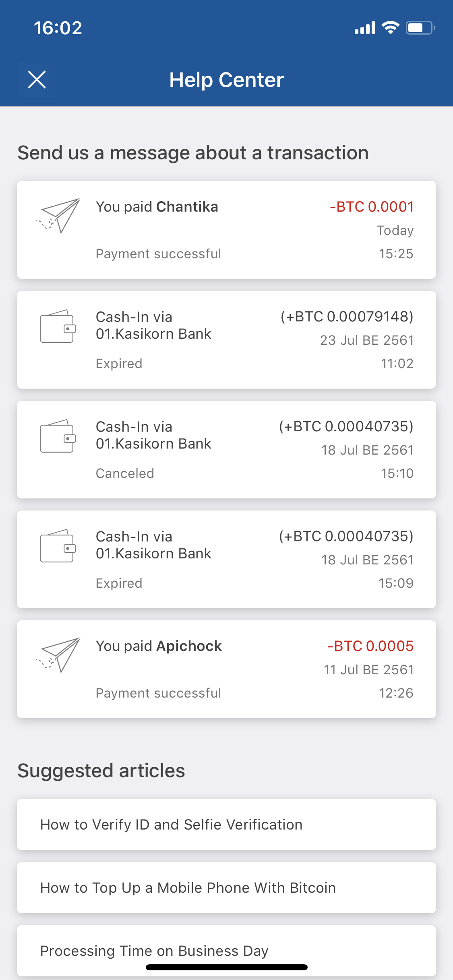Tap the paper plane icon for Apichock payment

(58, 655)
